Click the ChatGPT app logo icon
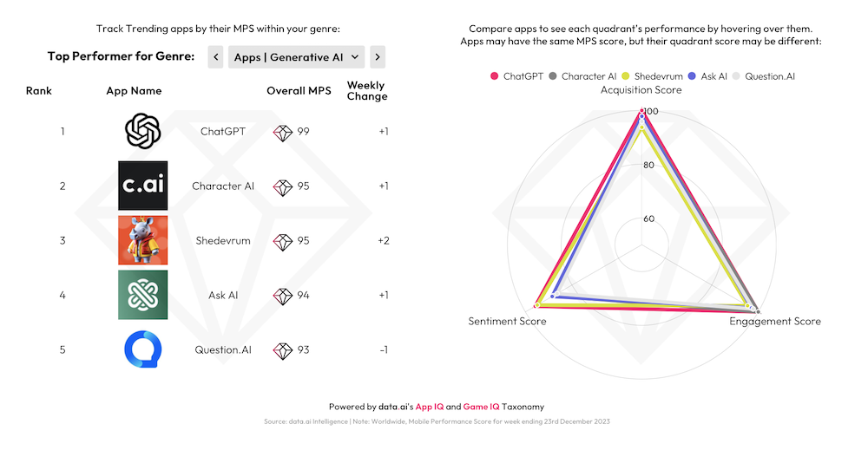Screen dimensions: 868x450 pos(143,132)
